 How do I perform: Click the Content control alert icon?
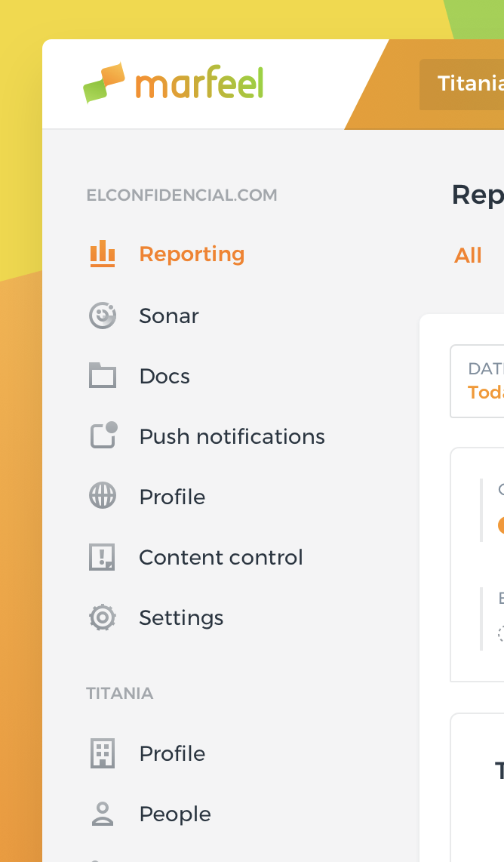pos(103,557)
